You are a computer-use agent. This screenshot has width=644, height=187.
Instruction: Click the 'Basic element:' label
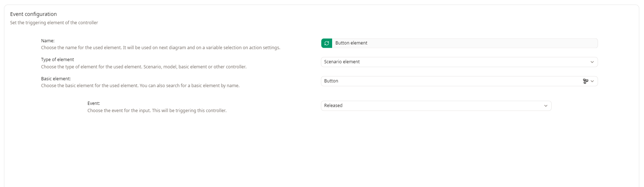pos(56,79)
